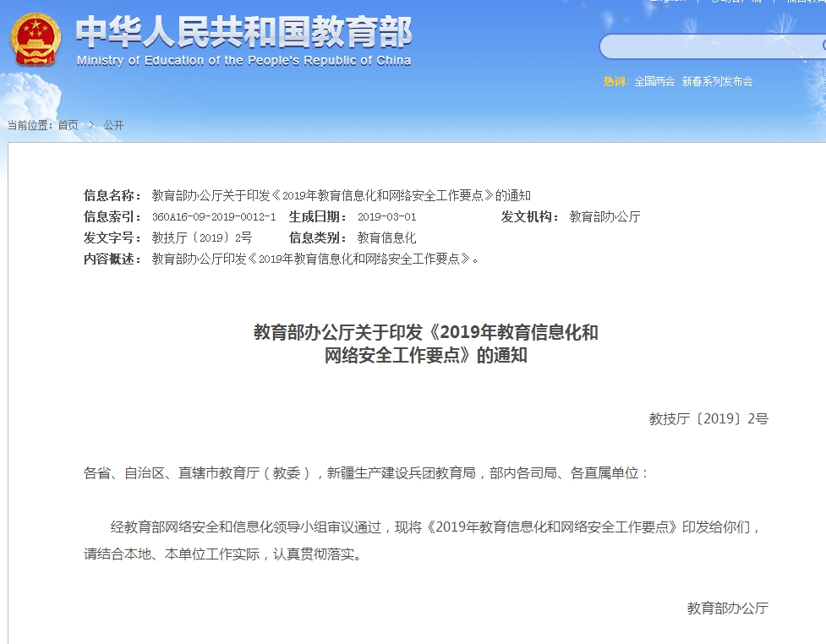Click the recipient line starting 各省、自治区
Image resolution: width=826 pixels, height=644 pixels.
click(365, 473)
